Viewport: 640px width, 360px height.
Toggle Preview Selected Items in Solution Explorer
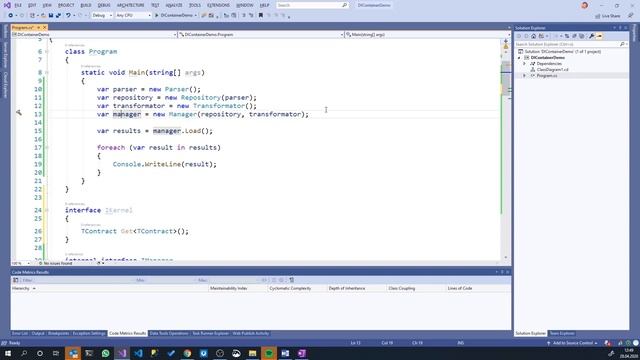[x=599, y=36]
